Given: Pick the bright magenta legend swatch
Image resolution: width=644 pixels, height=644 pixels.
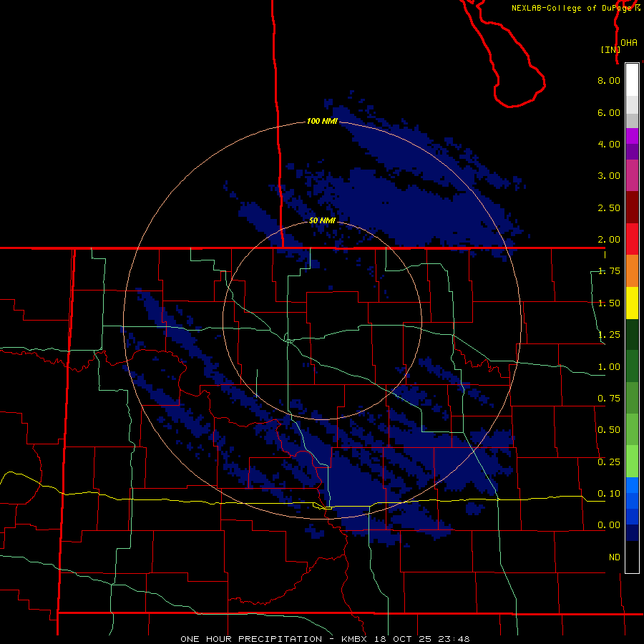Looking at the screenshot, I should [x=632, y=136].
